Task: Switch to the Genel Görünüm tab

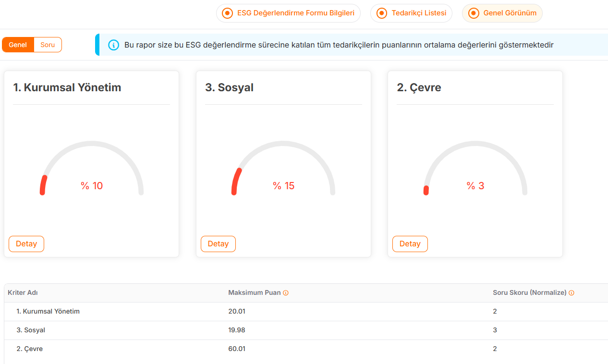Action: (x=502, y=13)
